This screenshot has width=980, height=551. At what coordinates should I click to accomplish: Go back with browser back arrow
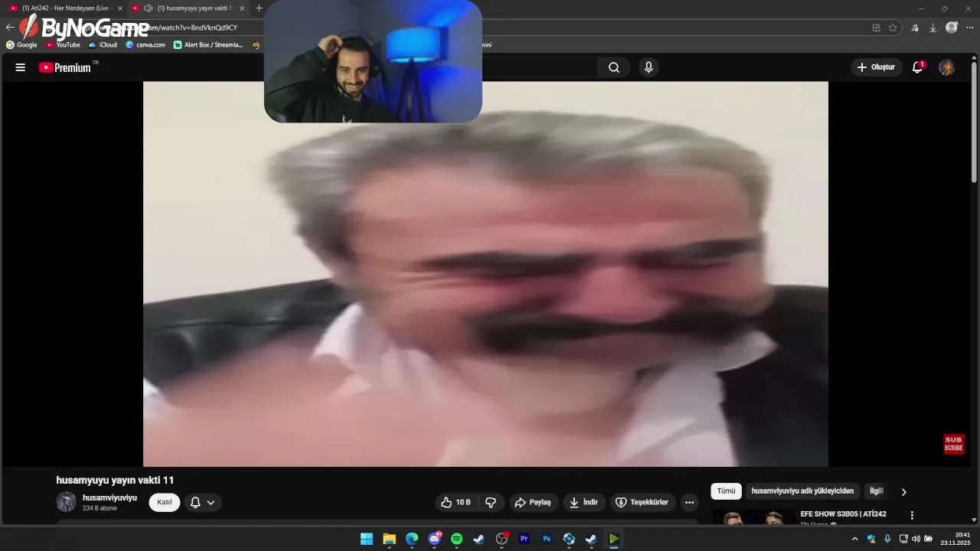click(10, 28)
